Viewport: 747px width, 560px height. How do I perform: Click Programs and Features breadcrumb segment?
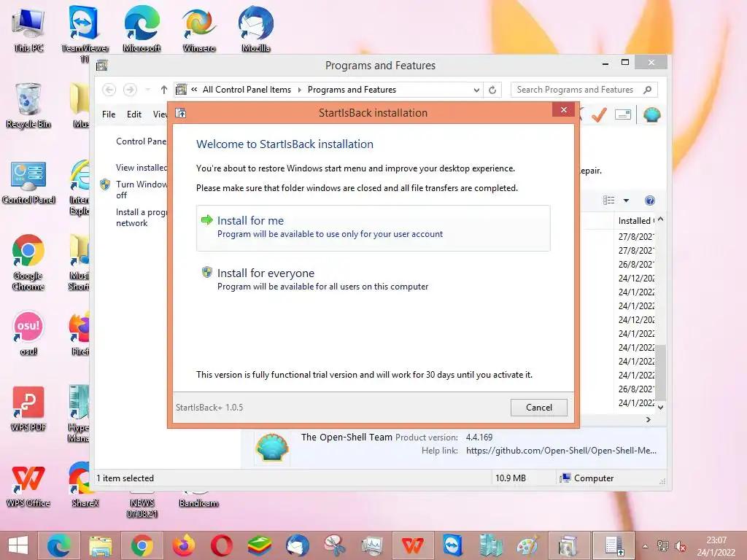[352, 90]
